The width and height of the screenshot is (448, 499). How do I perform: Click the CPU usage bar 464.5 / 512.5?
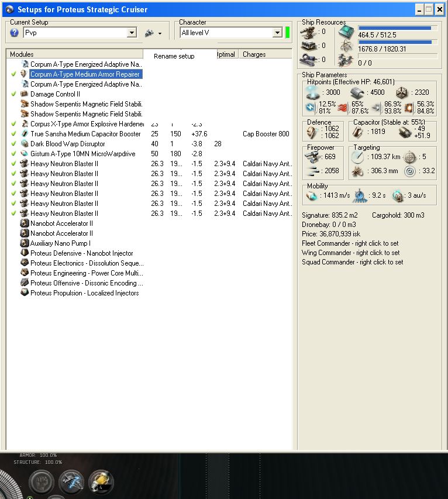point(398,28)
